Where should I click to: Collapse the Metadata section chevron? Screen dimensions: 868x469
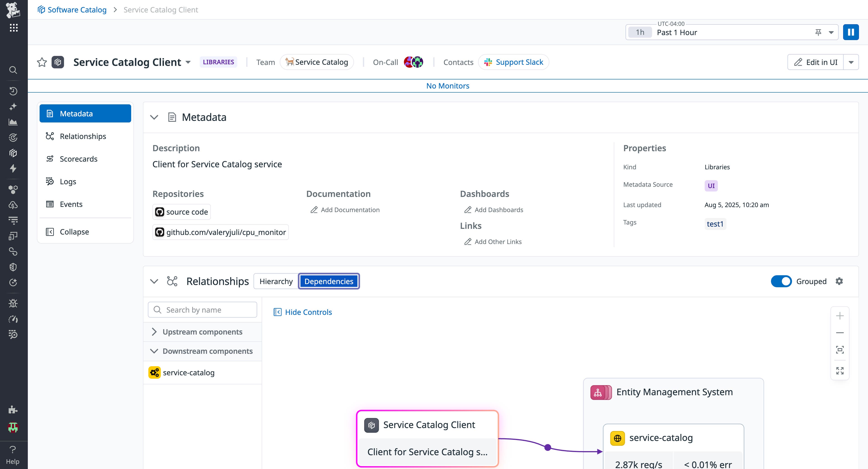[x=154, y=117]
